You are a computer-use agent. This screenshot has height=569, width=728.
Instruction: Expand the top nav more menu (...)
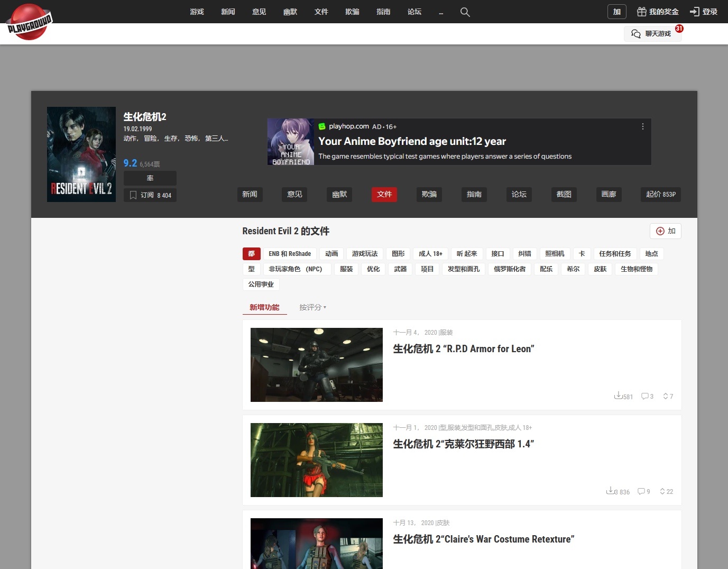[x=441, y=12]
